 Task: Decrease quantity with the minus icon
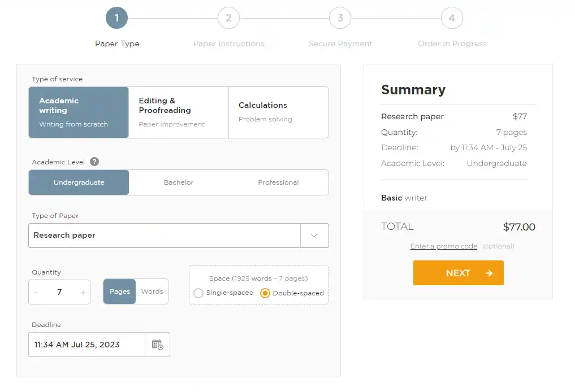click(x=36, y=293)
